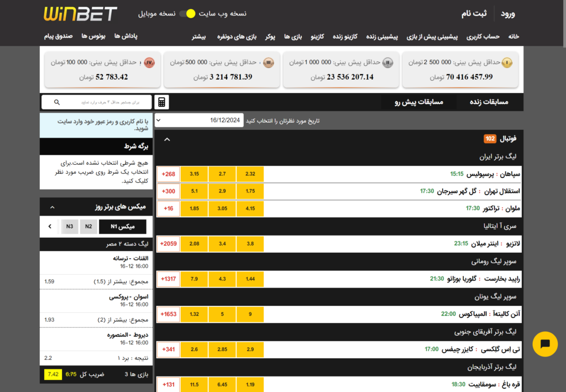Screen dimensions: 566x392
Task: Open the live chat bubble
Action: (x=544, y=344)
